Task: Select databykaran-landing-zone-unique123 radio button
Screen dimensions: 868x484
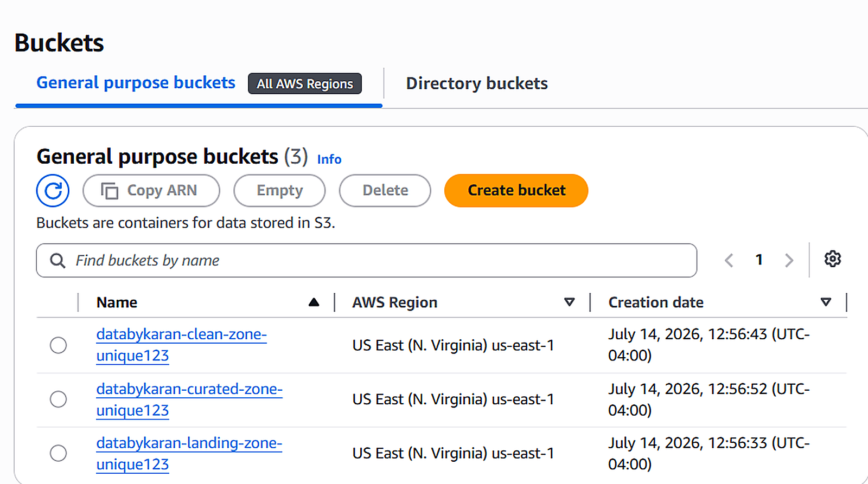Action: pos(58,453)
